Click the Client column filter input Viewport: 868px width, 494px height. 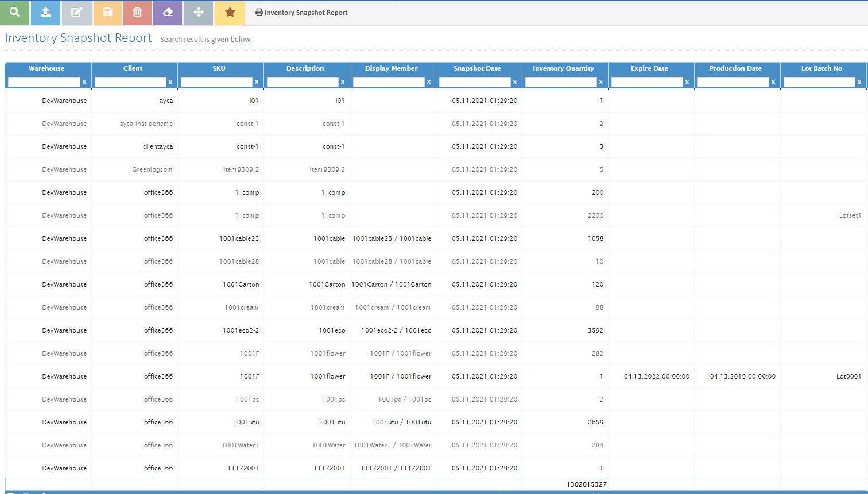click(x=130, y=82)
